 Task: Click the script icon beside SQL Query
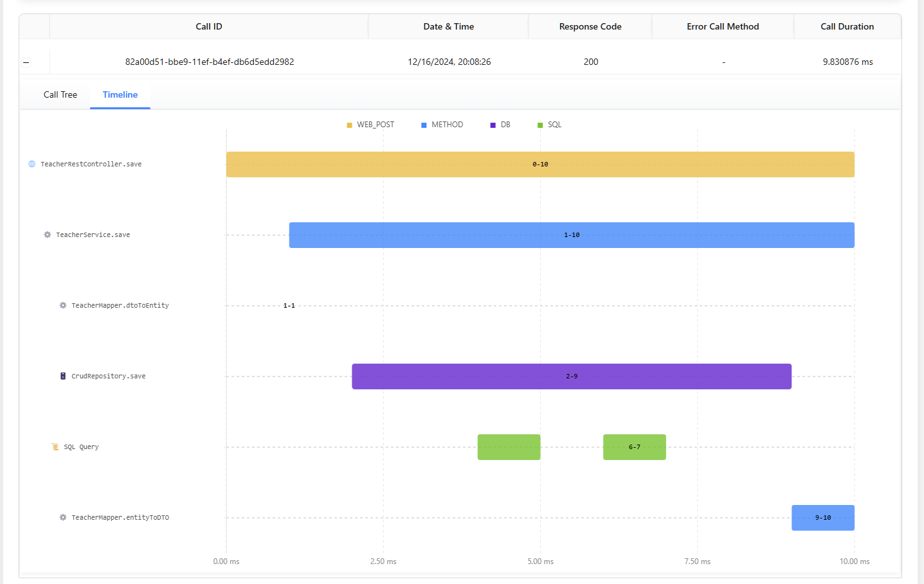pos(55,447)
